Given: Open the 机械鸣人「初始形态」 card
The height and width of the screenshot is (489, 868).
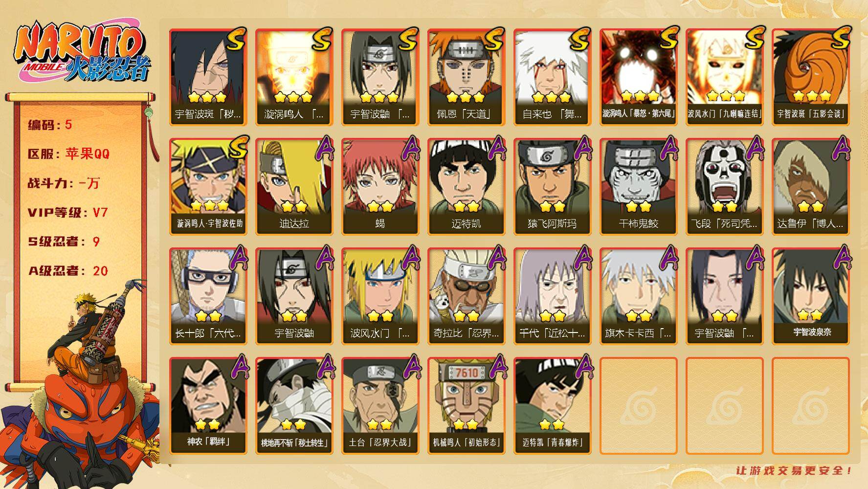Looking at the screenshot, I should [466, 405].
